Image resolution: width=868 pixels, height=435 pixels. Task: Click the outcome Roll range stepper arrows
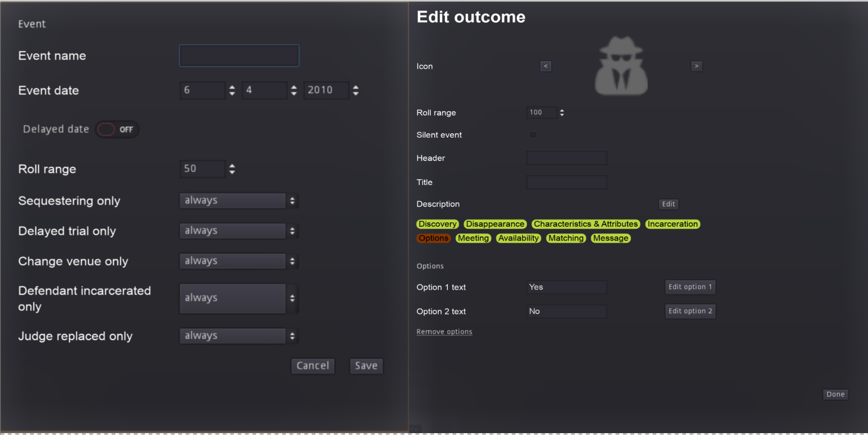pyautogui.click(x=562, y=113)
